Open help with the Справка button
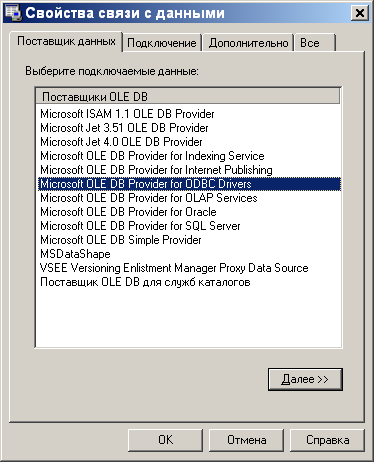Screen dimensions: 374x462 point(327,440)
